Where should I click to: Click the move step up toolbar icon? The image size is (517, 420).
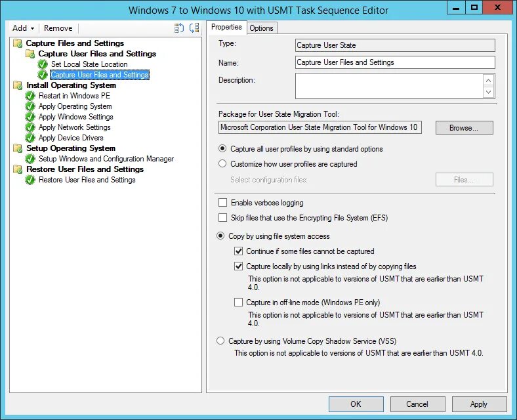[179, 28]
